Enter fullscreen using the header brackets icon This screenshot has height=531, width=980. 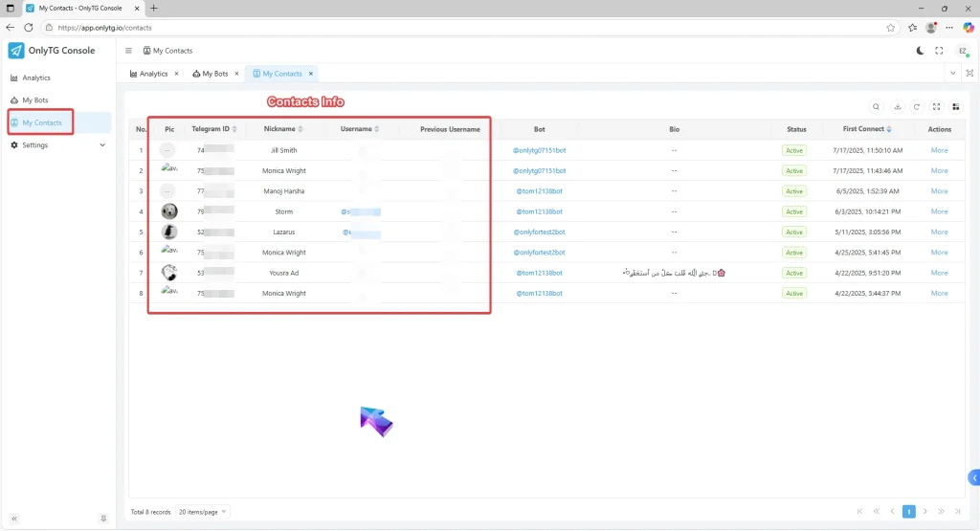tap(939, 51)
